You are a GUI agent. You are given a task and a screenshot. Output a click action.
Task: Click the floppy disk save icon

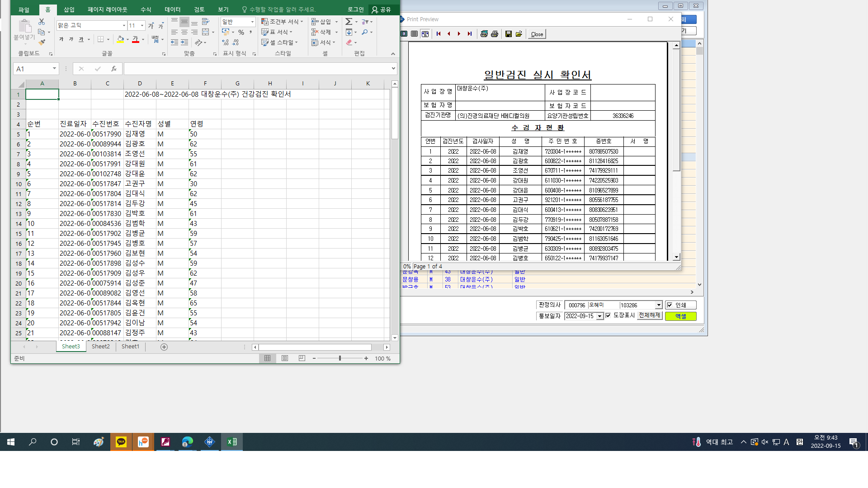pyautogui.click(x=509, y=34)
